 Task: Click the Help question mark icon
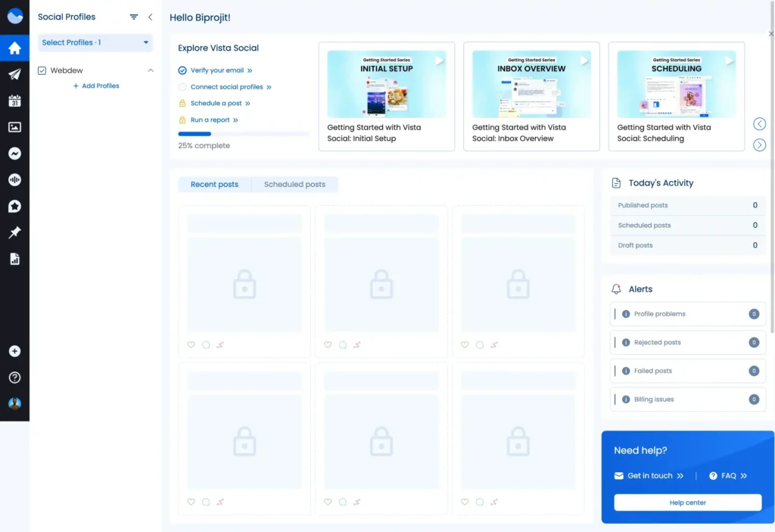tap(14, 377)
